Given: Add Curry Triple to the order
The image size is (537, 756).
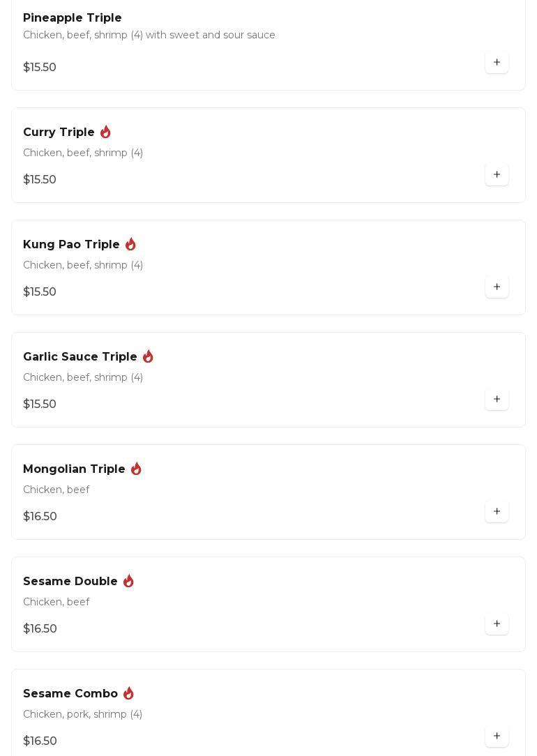Looking at the screenshot, I should (497, 175).
